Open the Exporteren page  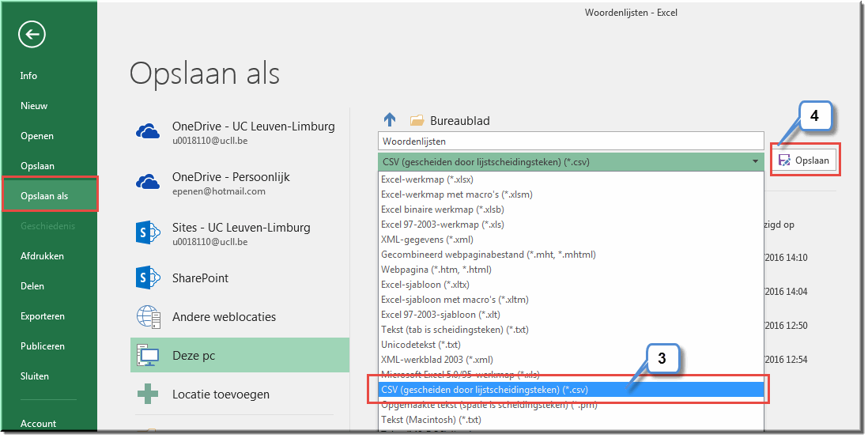43,316
